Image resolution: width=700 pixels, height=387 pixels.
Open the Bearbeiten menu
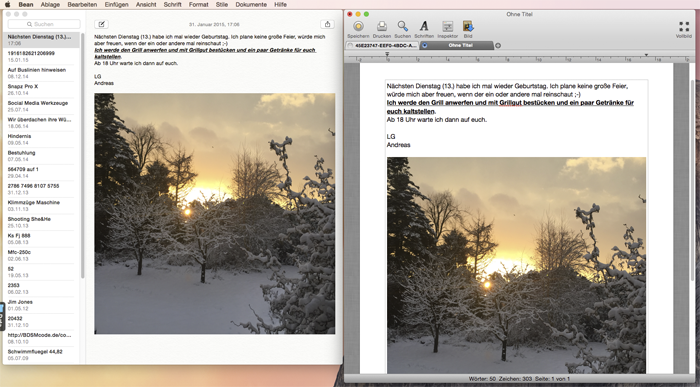82,4
